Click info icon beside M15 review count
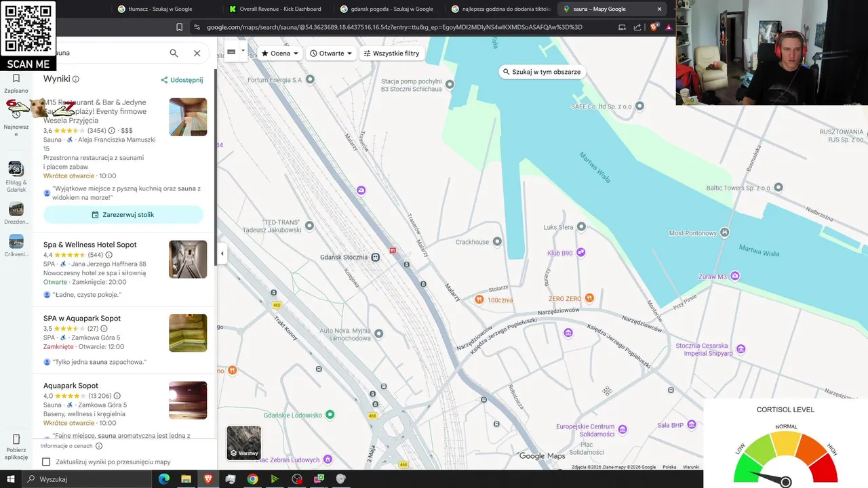 coord(112,131)
